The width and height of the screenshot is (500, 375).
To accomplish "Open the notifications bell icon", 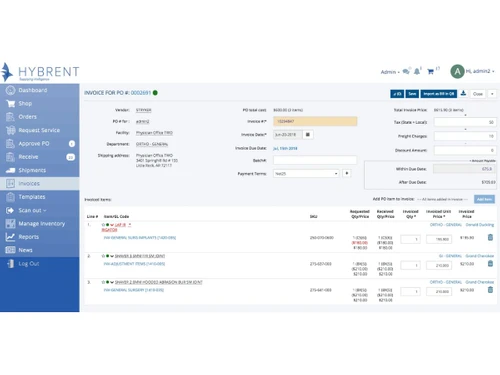I will pyautogui.click(x=417, y=71).
